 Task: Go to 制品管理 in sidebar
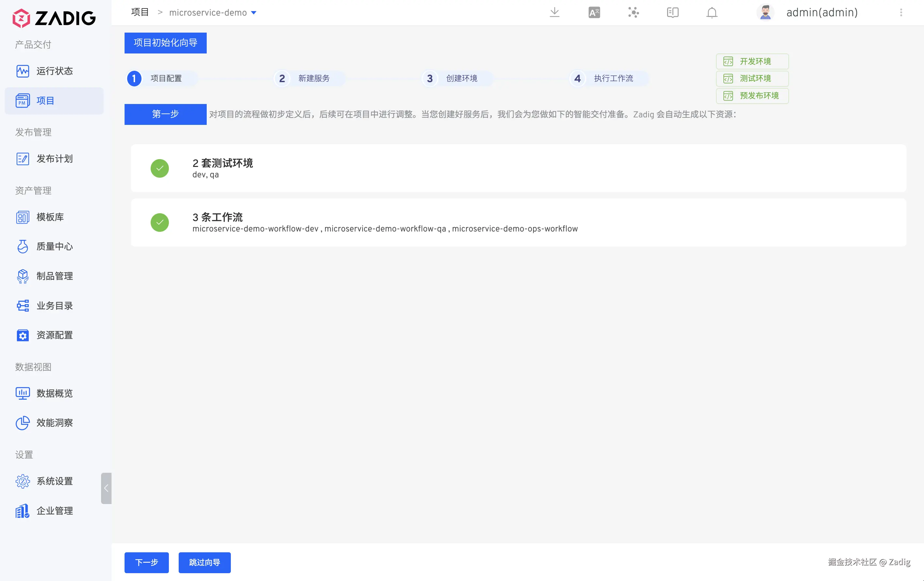coord(54,276)
